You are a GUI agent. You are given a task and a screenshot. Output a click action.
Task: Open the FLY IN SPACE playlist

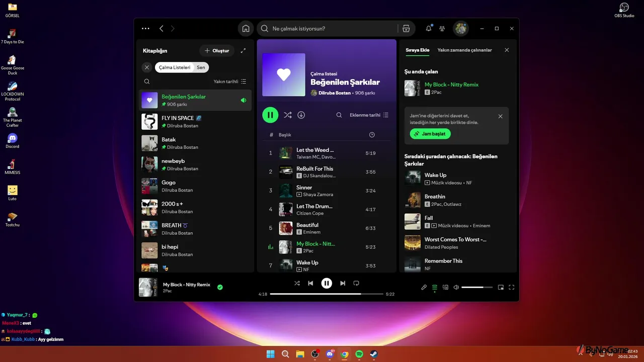pyautogui.click(x=195, y=122)
